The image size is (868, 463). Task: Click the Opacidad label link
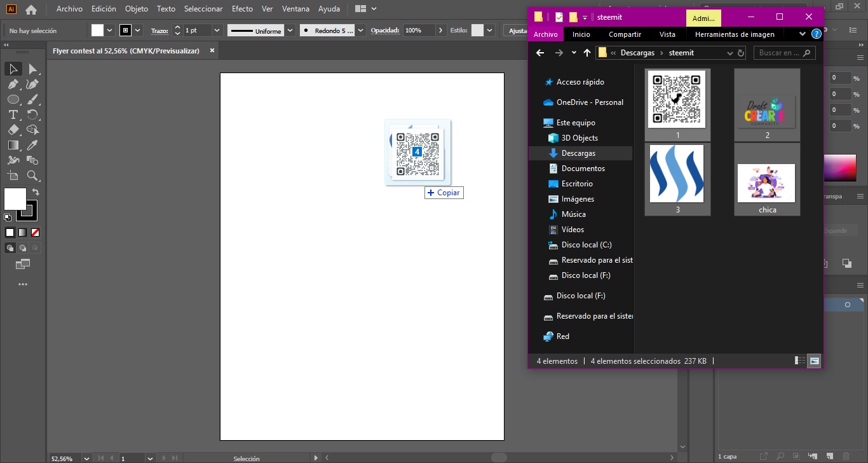pos(385,31)
